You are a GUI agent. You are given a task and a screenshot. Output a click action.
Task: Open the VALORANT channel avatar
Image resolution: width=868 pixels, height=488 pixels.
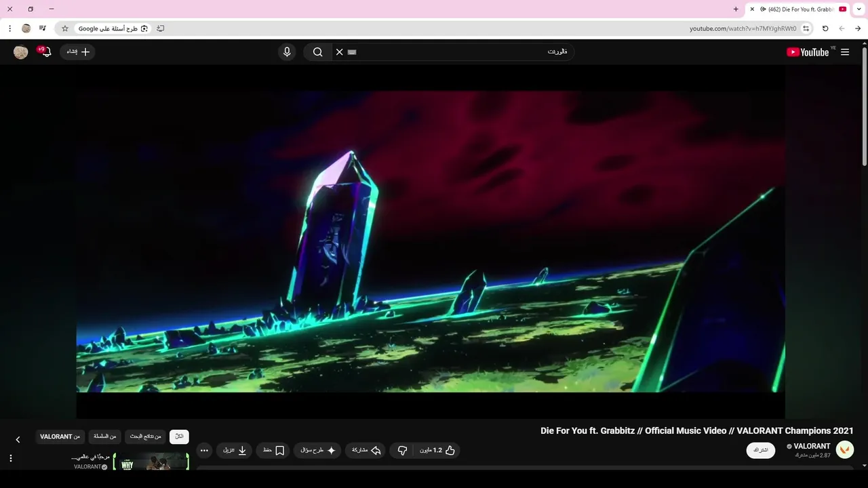(x=845, y=449)
